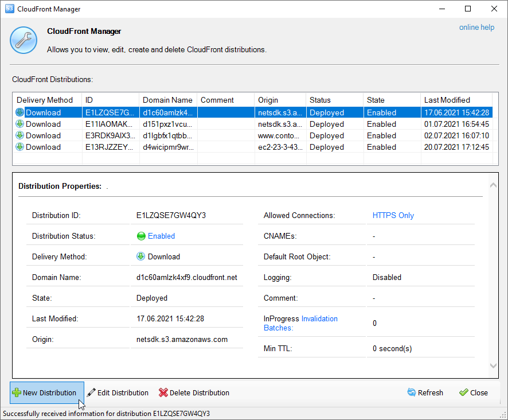Click the Close button label
This screenshot has width=508, height=420.
(x=479, y=393)
